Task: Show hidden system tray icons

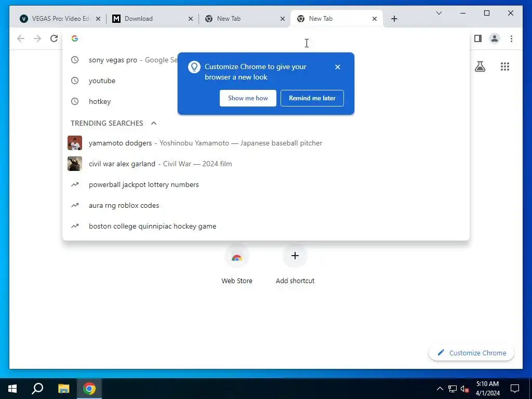Action: point(440,389)
